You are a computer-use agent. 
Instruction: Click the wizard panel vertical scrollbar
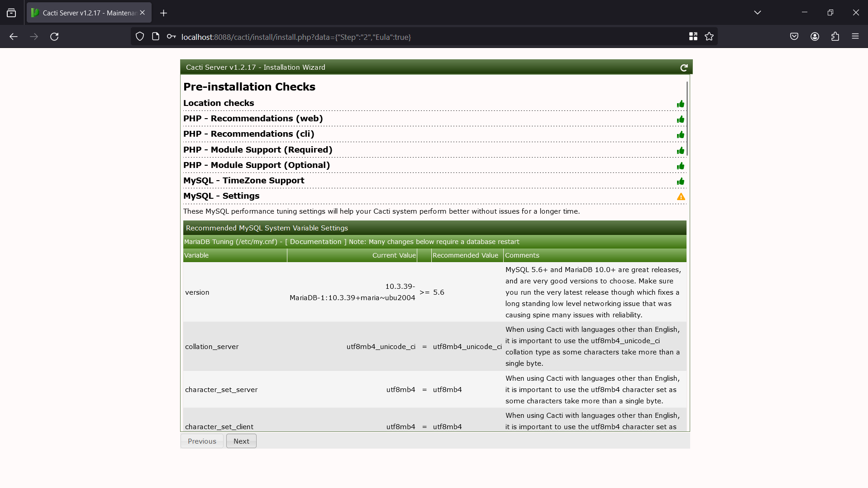click(687, 119)
